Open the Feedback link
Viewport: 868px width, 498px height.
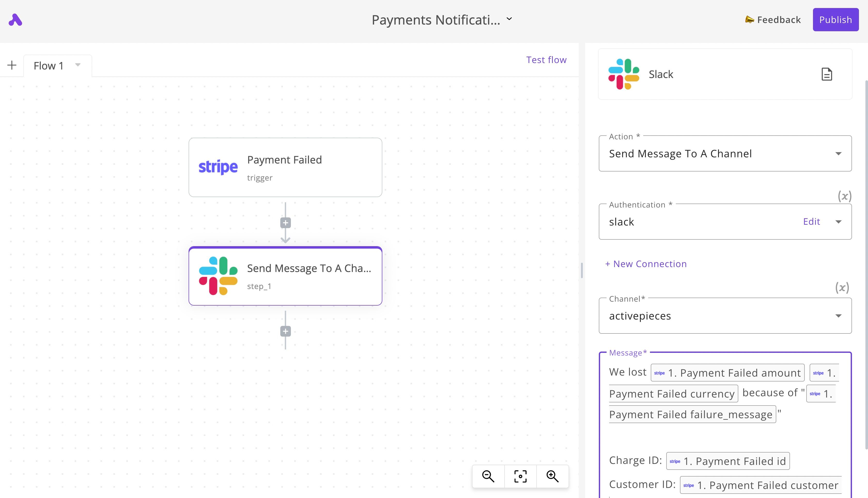773,20
